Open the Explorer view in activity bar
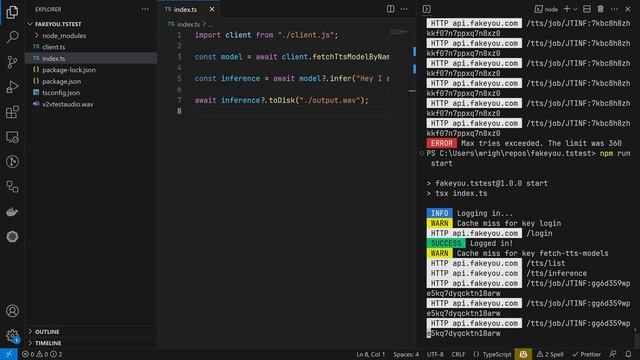 coord(12,12)
